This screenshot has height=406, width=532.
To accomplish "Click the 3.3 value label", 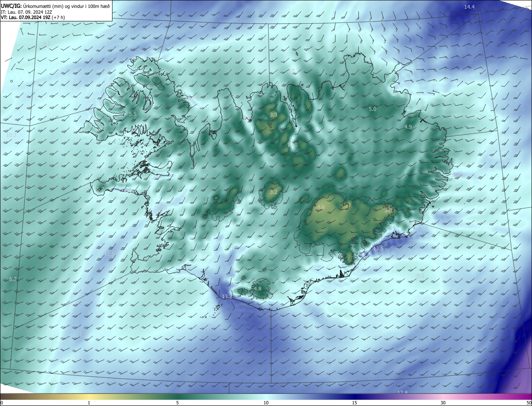I will click(273, 115).
